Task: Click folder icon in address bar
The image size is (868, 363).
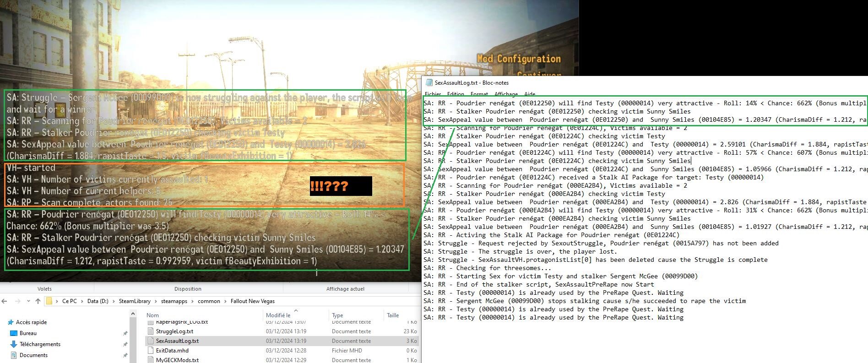Action: click(x=49, y=301)
